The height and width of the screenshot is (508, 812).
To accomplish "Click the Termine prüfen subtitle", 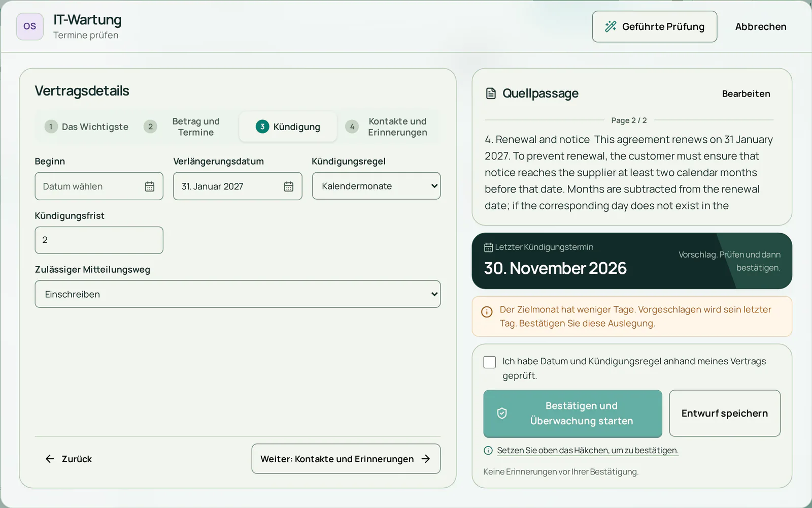I will coord(86,36).
